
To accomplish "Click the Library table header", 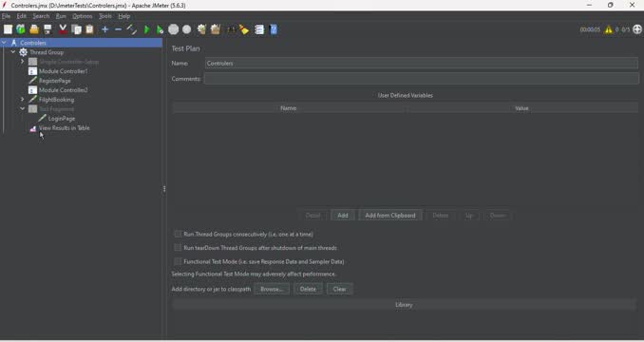I will [x=404, y=305].
